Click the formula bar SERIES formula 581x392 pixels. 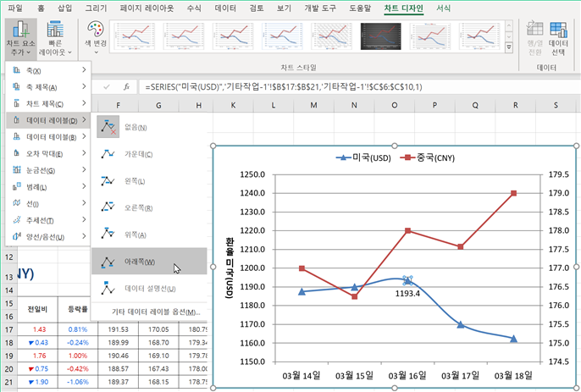click(x=284, y=87)
